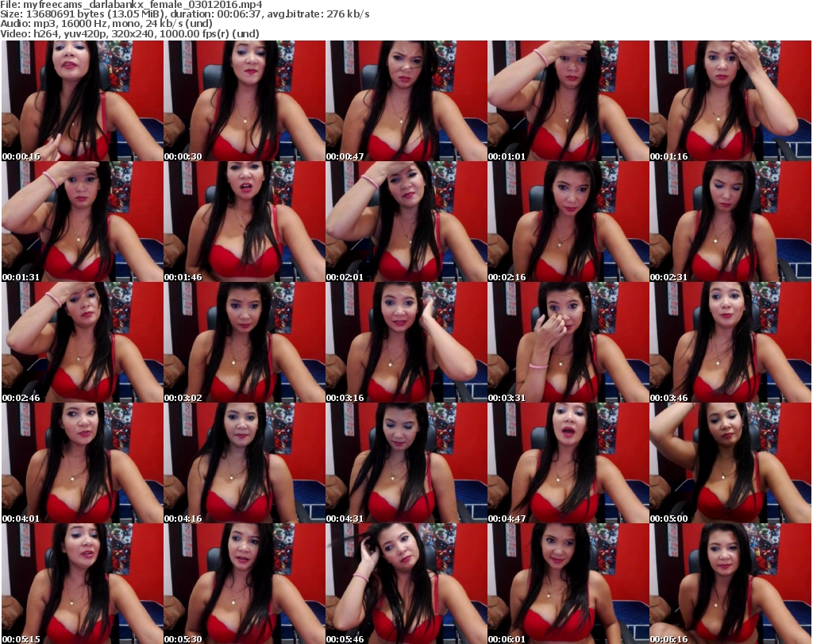Click the Audio line reading mp3, 16000 Hz
Screen dimensions: 813x644
coord(106,24)
